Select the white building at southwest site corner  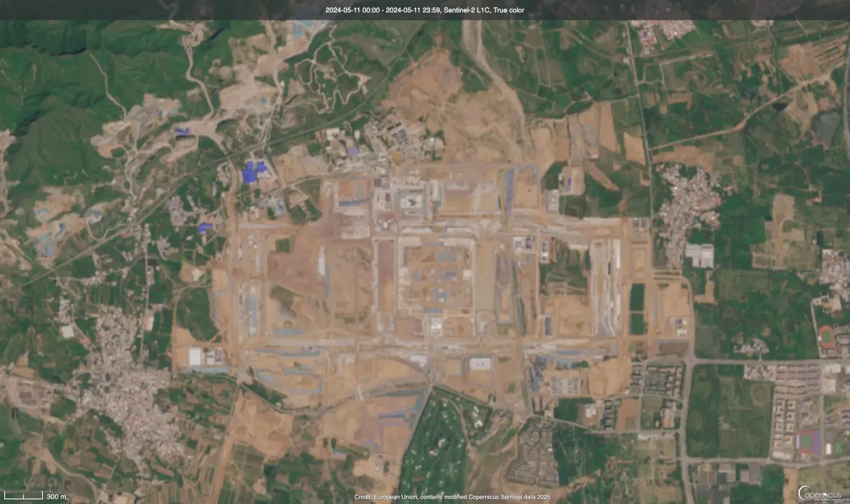[x=195, y=356]
